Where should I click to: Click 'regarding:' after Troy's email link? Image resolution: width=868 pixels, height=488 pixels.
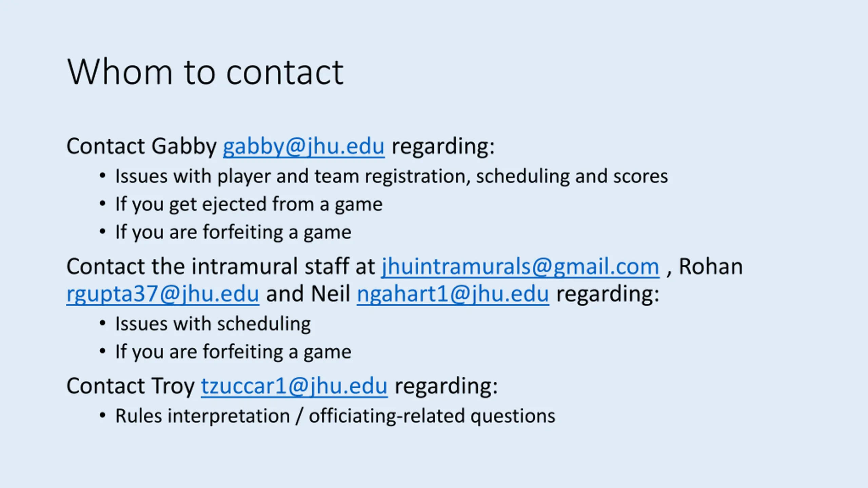coord(446,386)
